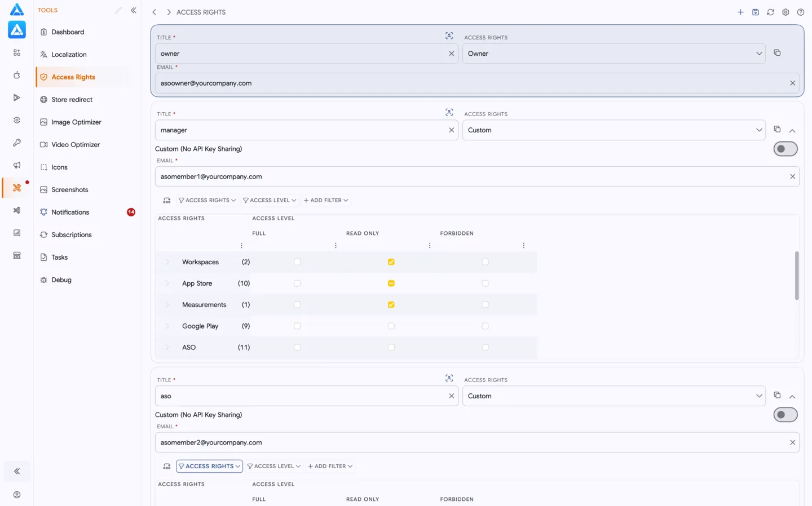Image resolution: width=812 pixels, height=506 pixels.
Task: Open the Apple section in the icon rail
Action: (x=17, y=75)
